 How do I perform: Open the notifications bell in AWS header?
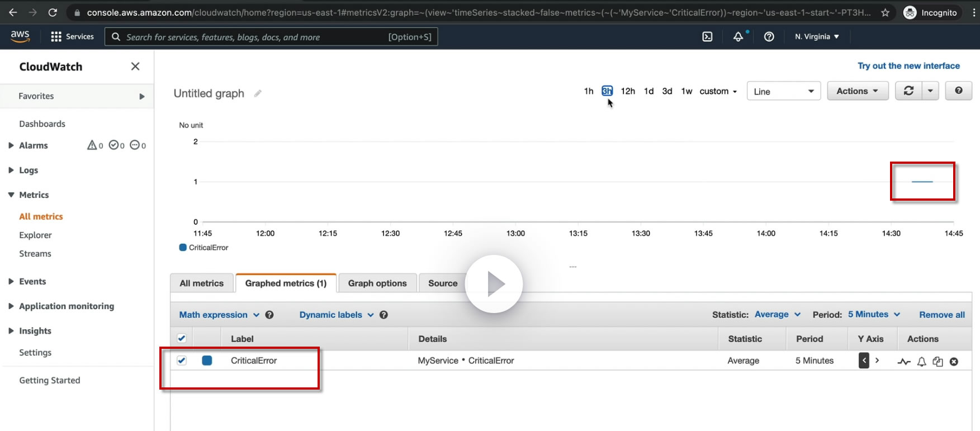[738, 37]
